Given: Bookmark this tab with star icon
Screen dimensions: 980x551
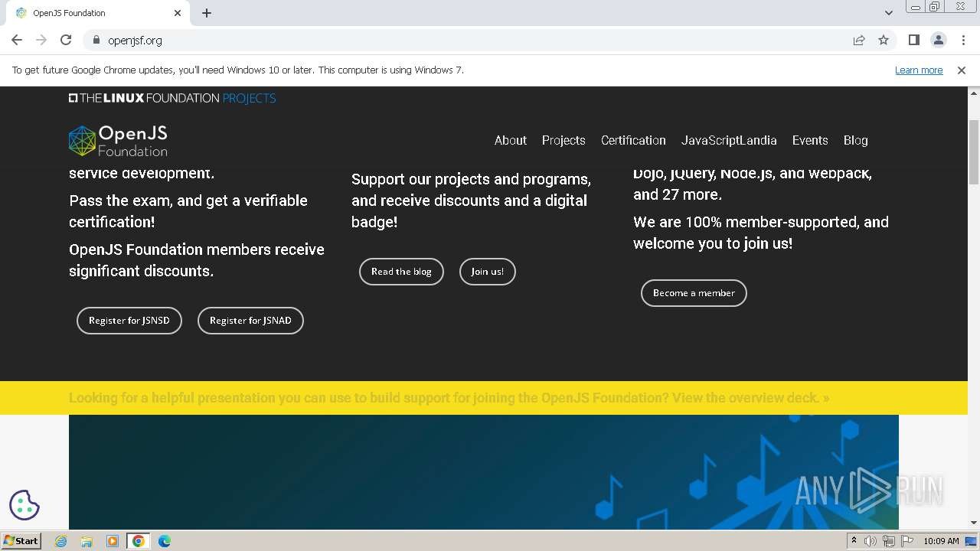Looking at the screenshot, I should click(884, 40).
